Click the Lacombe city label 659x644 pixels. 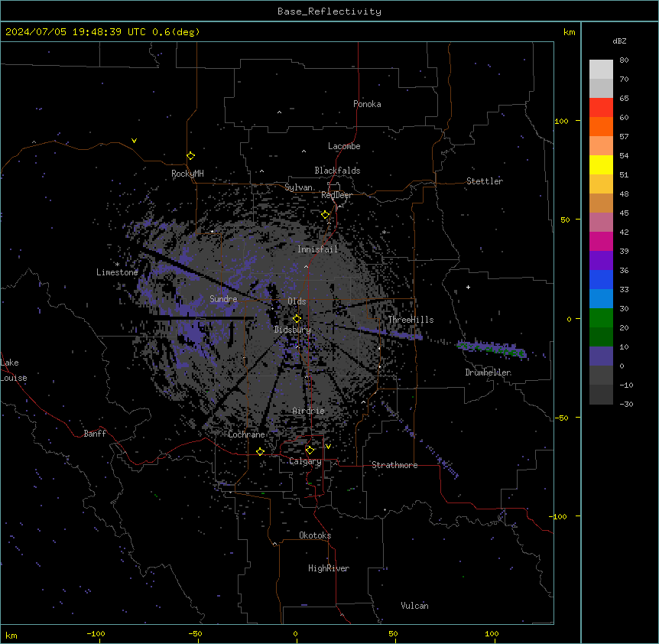(x=344, y=146)
